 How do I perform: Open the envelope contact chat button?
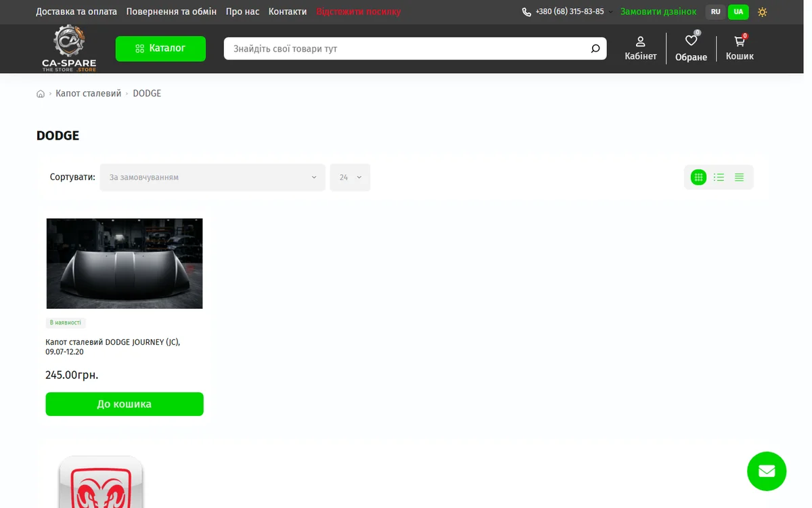click(767, 471)
